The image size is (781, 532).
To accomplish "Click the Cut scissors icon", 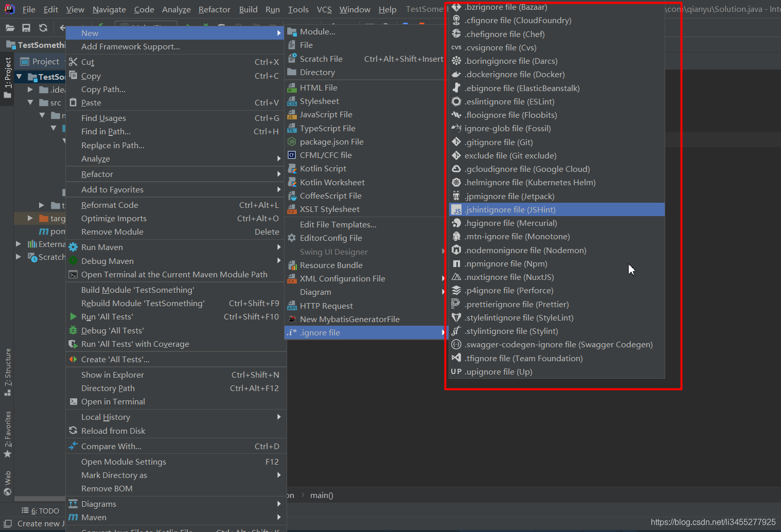I will 73,62.
